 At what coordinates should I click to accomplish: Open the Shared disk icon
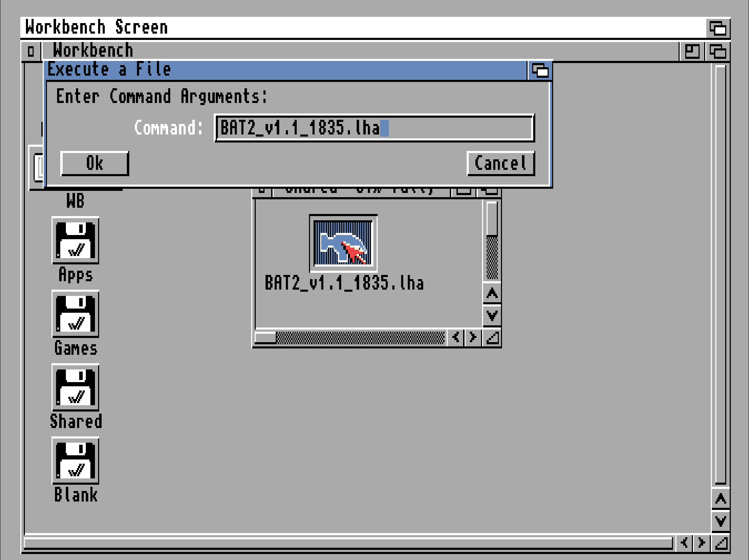click(x=75, y=388)
